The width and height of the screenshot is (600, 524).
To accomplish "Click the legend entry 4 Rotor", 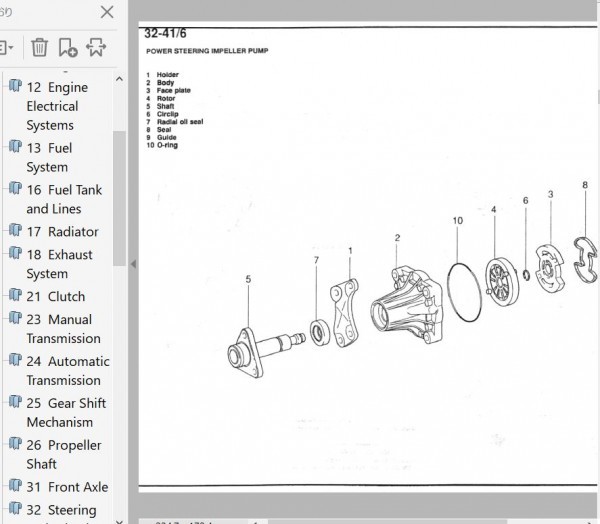I will pos(161,98).
